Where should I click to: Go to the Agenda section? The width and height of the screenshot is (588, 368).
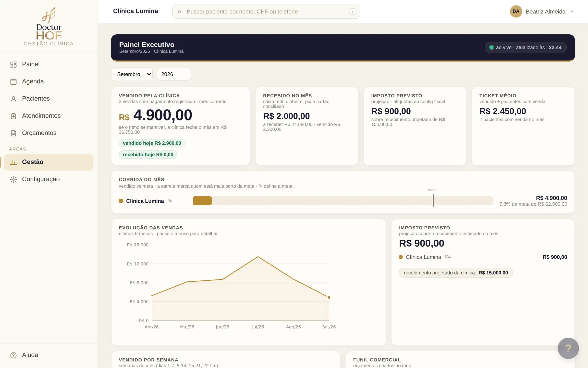point(49,81)
